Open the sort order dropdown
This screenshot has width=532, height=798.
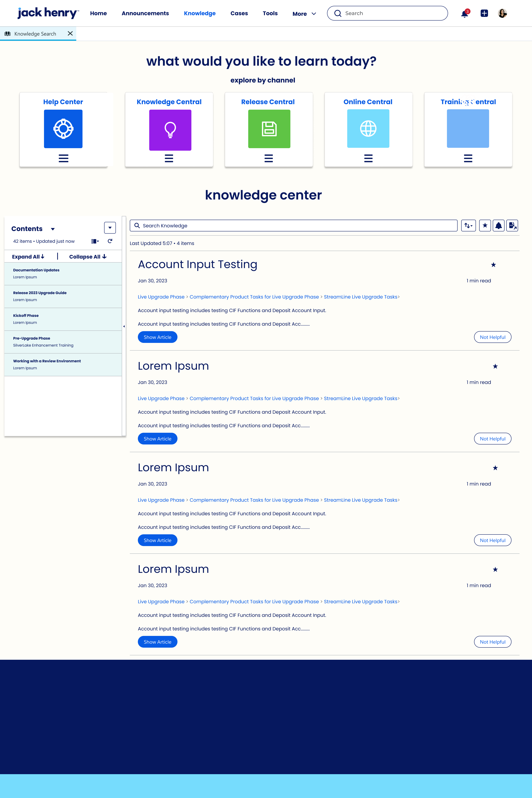[469, 226]
